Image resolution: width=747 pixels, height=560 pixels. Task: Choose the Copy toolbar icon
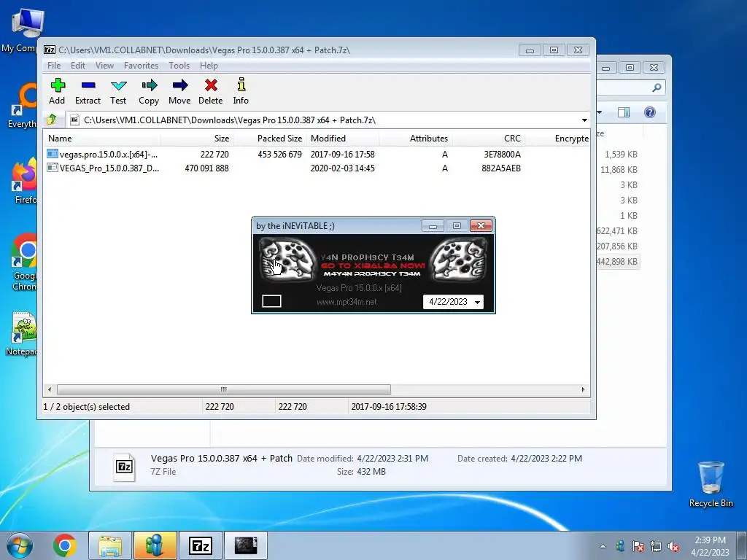(149, 91)
